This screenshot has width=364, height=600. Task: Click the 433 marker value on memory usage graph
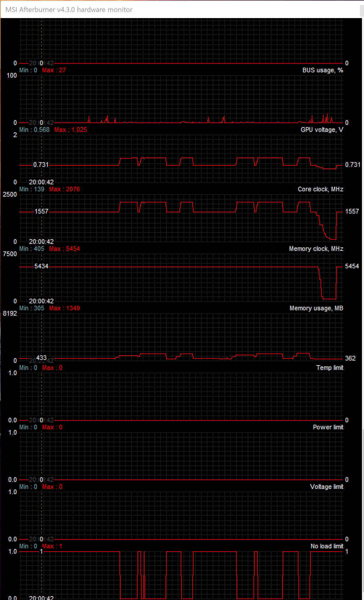click(41, 358)
